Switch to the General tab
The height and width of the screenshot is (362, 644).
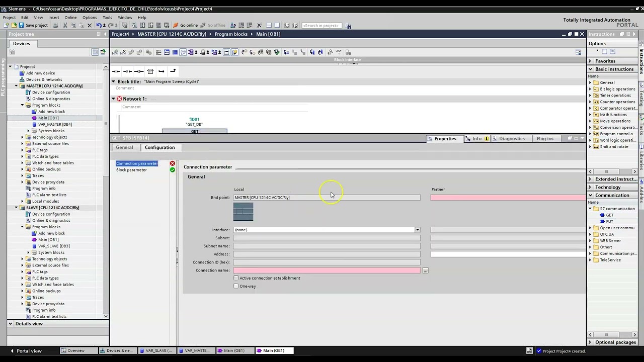[x=124, y=147]
